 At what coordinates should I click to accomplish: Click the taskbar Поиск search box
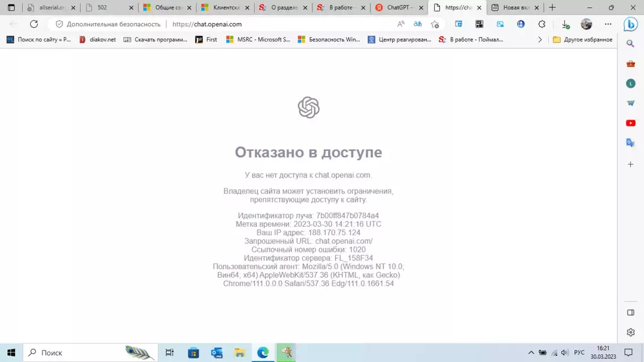(x=91, y=352)
